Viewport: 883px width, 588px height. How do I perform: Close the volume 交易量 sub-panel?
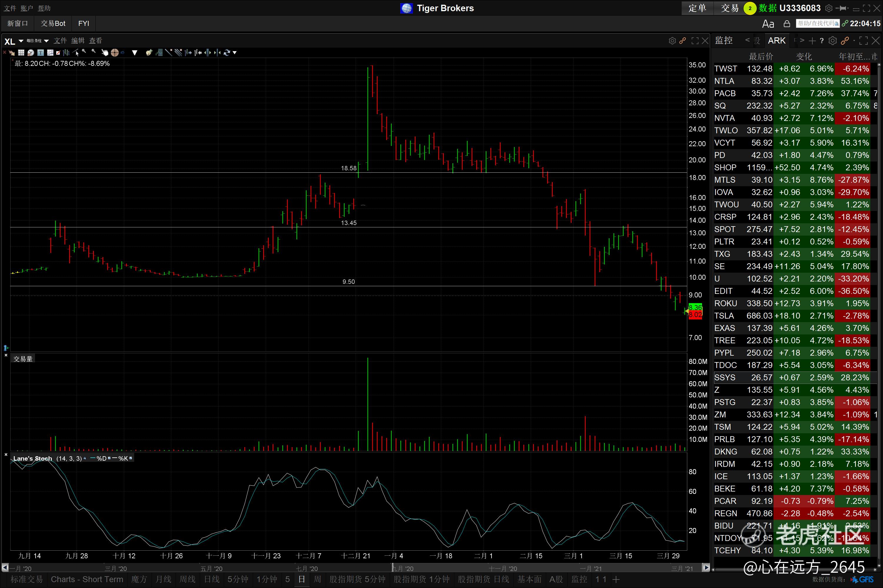tap(6, 355)
